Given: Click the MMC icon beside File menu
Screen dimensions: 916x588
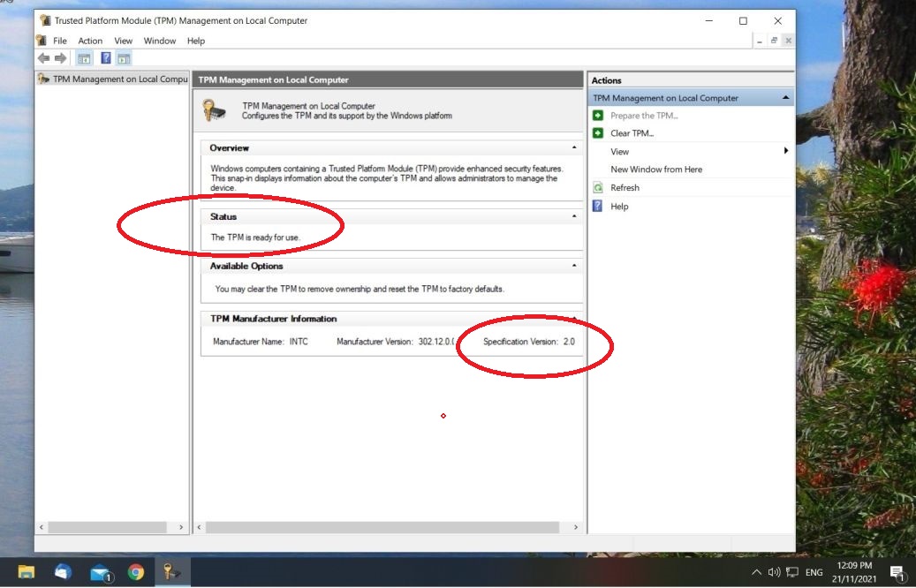Looking at the screenshot, I should (x=42, y=41).
